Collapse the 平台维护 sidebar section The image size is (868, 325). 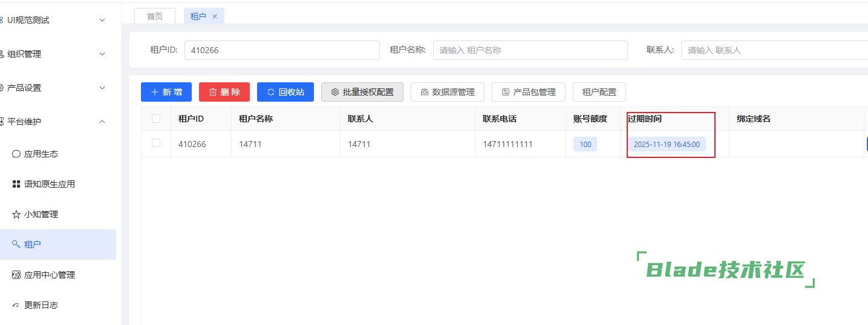(x=102, y=122)
